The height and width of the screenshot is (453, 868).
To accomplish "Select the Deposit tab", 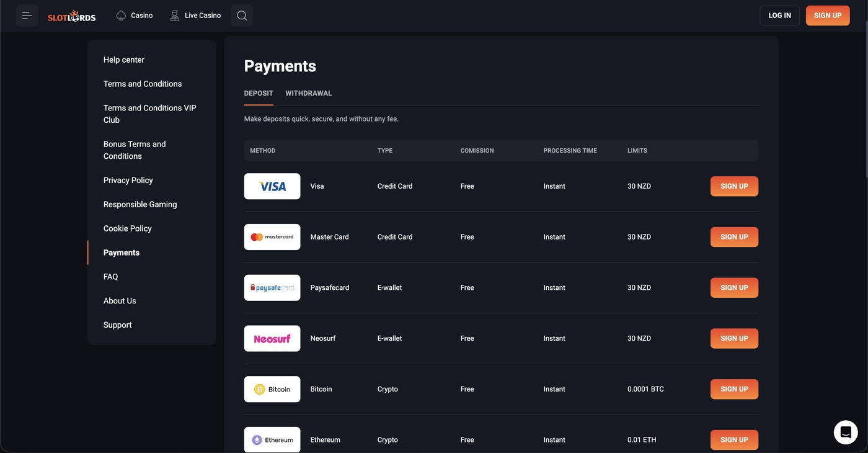I will click(259, 94).
